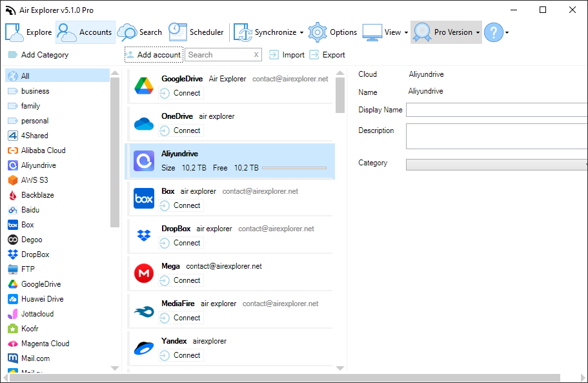Clear the search field with the X
The height and width of the screenshot is (383, 588).
(x=256, y=55)
